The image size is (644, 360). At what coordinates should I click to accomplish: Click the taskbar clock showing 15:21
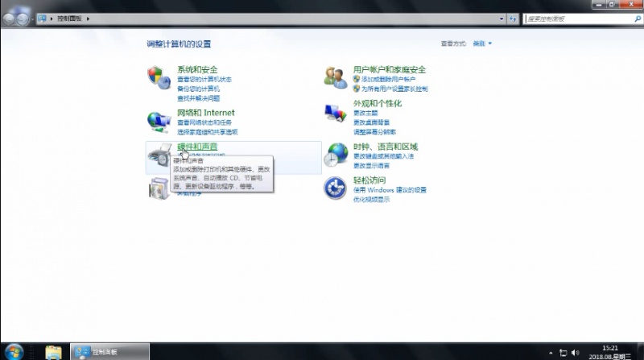coord(610,353)
